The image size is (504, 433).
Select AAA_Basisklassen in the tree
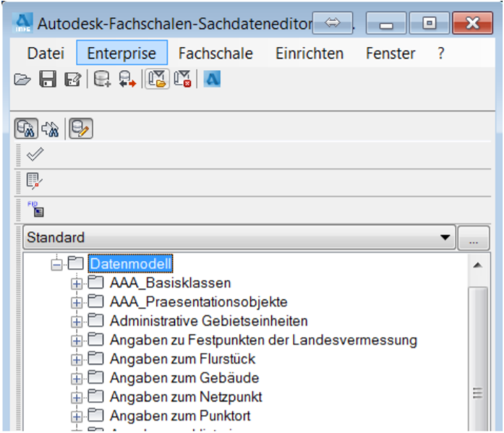(171, 283)
